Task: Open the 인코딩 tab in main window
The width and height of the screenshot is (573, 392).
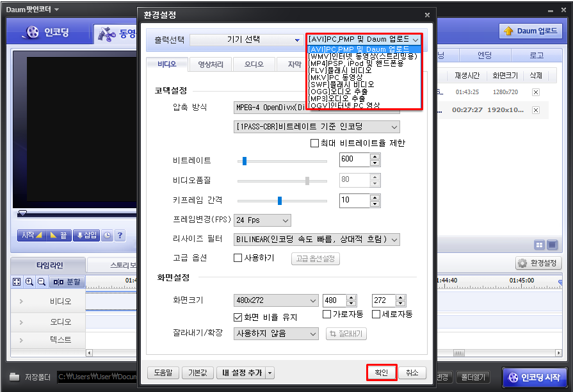Action: click(48, 32)
